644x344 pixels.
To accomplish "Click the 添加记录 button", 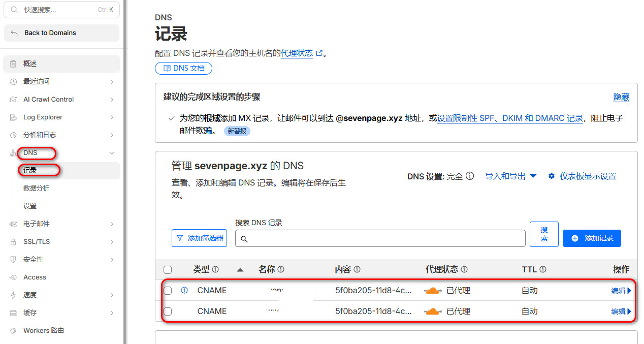I will tap(592, 238).
